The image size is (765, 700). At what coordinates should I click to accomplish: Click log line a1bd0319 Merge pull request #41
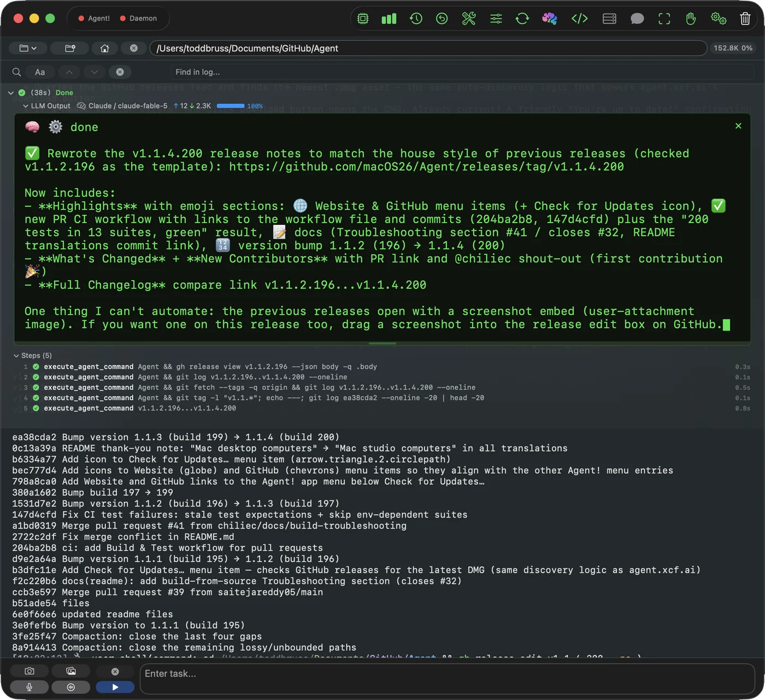pyautogui.click(x=209, y=526)
